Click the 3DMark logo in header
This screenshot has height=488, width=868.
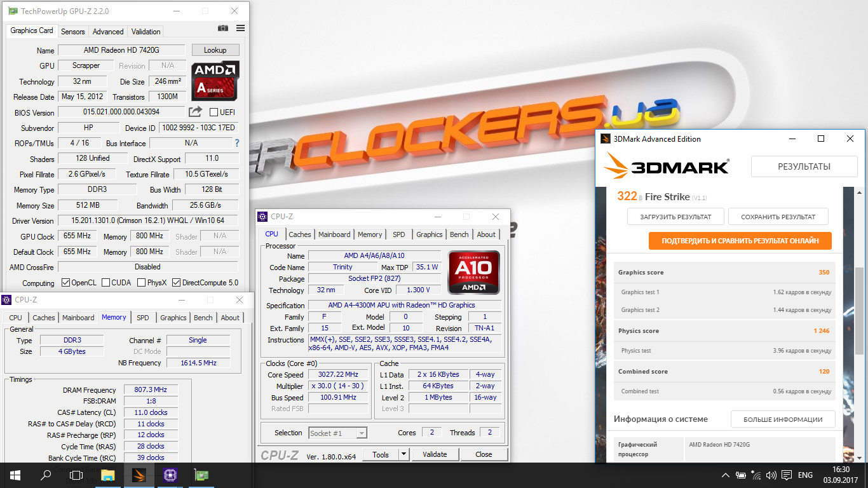coord(666,167)
